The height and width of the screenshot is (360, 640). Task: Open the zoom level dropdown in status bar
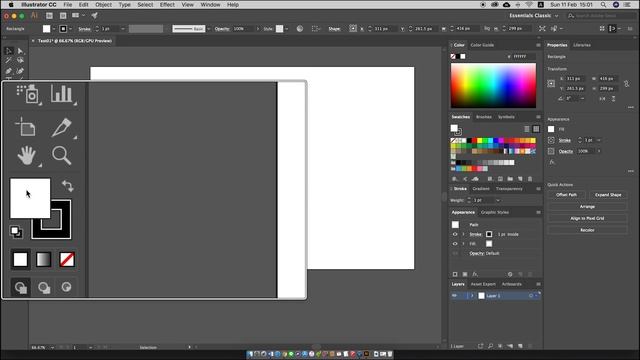[x=52, y=348]
